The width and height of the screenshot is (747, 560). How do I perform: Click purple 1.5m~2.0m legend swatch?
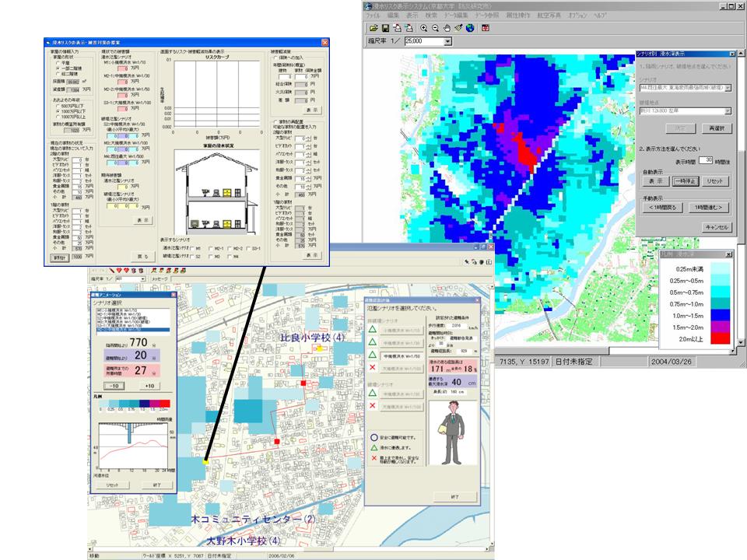pos(721,327)
